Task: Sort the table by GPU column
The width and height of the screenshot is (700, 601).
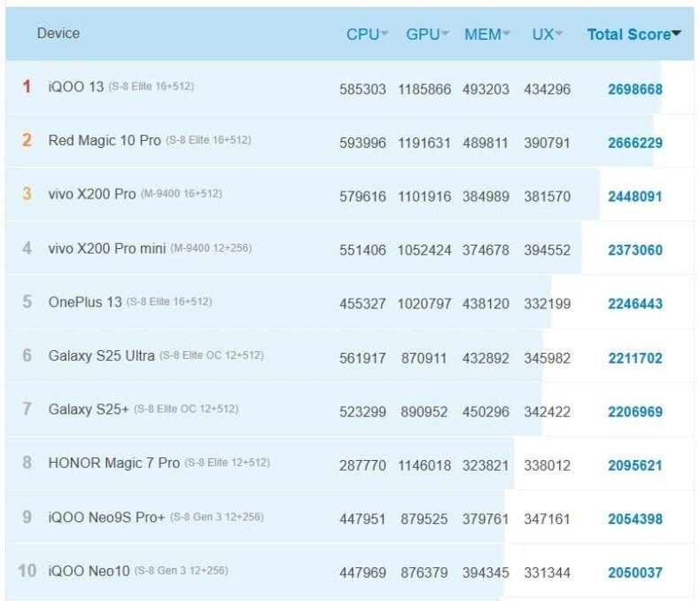Action: [427, 34]
